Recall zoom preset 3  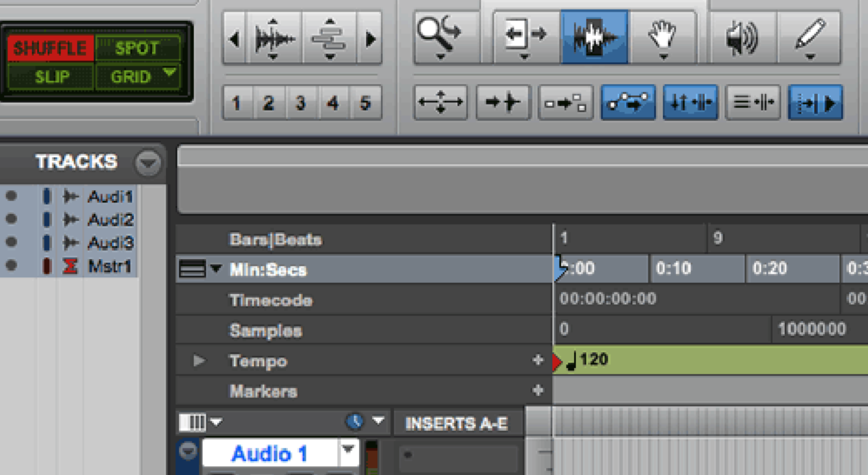point(301,102)
